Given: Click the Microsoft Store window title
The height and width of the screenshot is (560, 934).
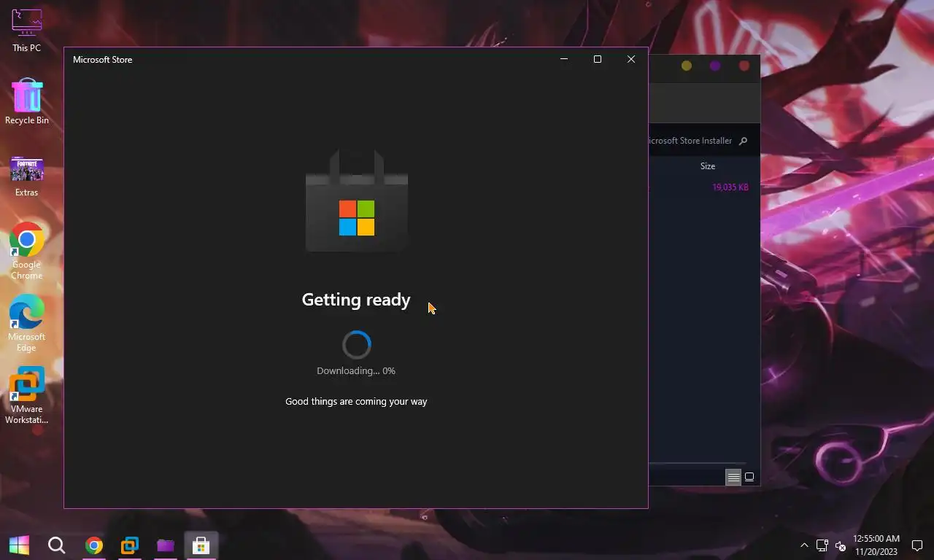Looking at the screenshot, I should [x=103, y=60].
